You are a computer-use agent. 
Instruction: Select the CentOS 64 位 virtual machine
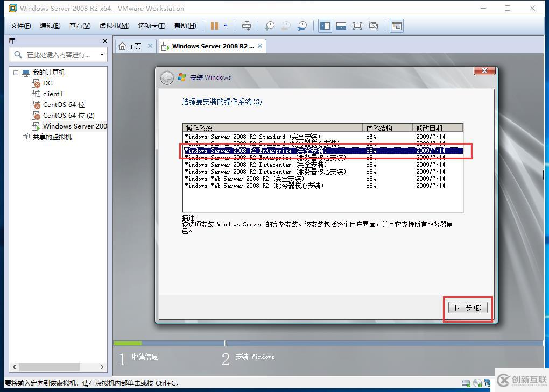[64, 104]
